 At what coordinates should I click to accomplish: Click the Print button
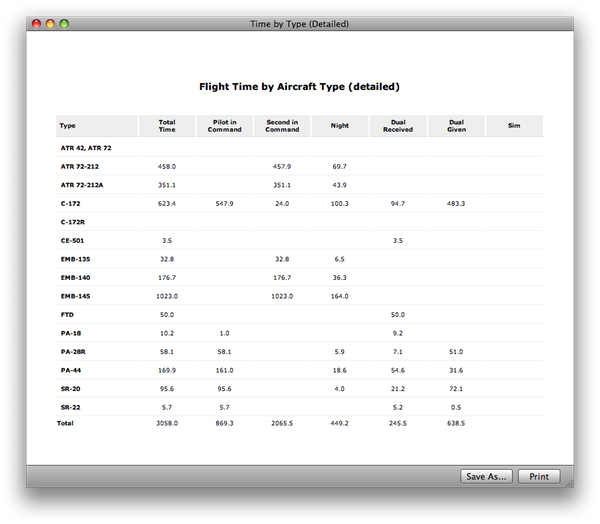(539, 477)
